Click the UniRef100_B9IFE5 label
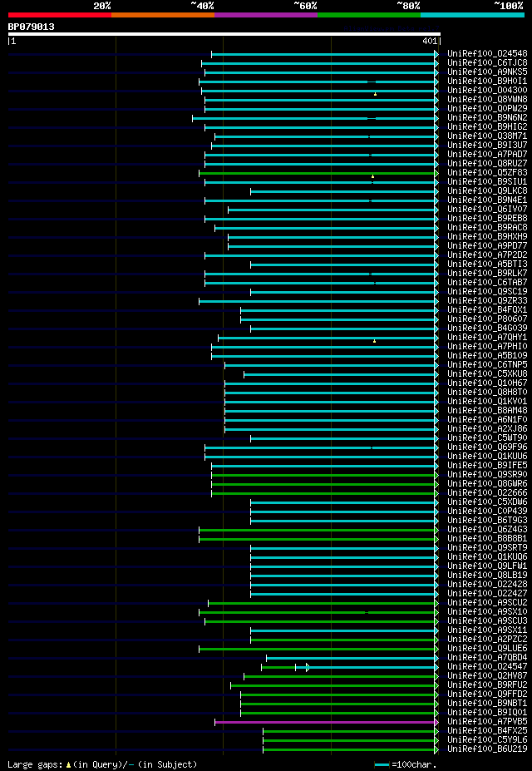This screenshot has width=532, height=771. [x=487, y=466]
